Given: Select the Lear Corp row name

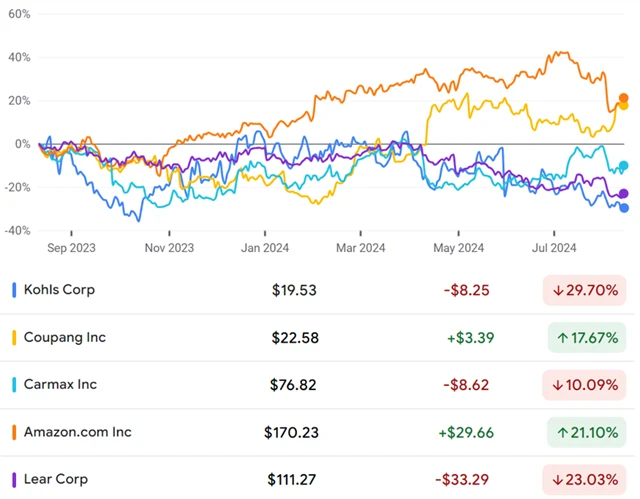Looking at the screenshot, I should coord(55,480).
